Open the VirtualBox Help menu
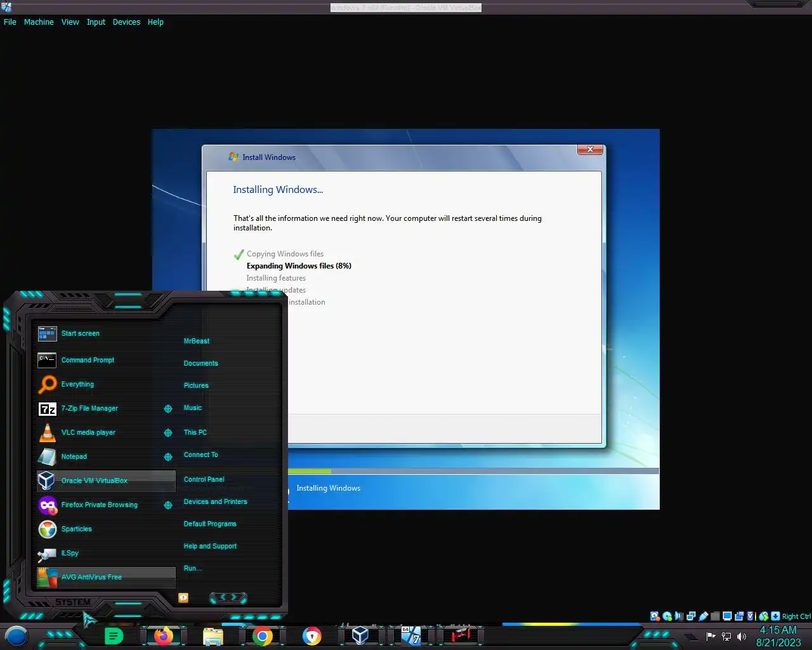 155,22
